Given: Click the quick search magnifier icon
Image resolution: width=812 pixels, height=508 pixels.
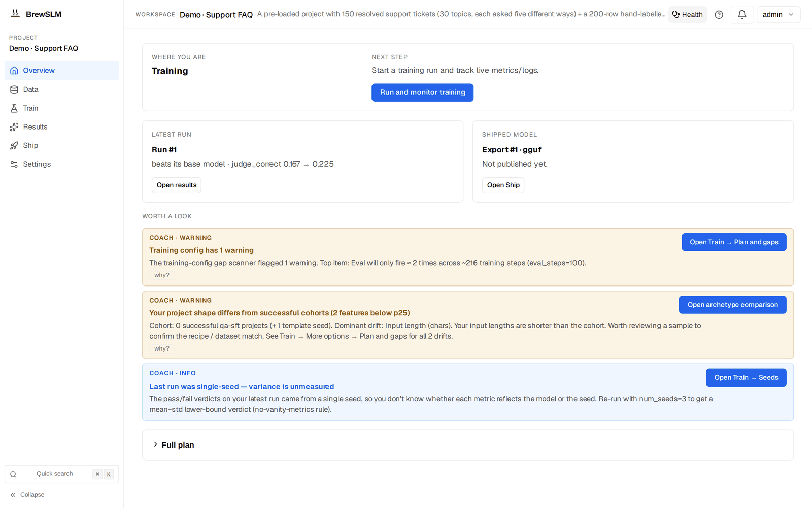Looking at the screenshot, I should coord(14,474).
